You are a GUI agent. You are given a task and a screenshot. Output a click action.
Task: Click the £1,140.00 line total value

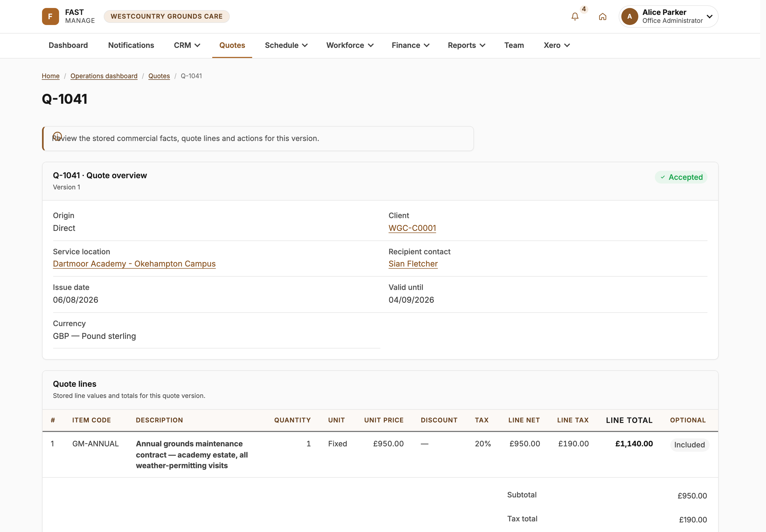(634, 444)
